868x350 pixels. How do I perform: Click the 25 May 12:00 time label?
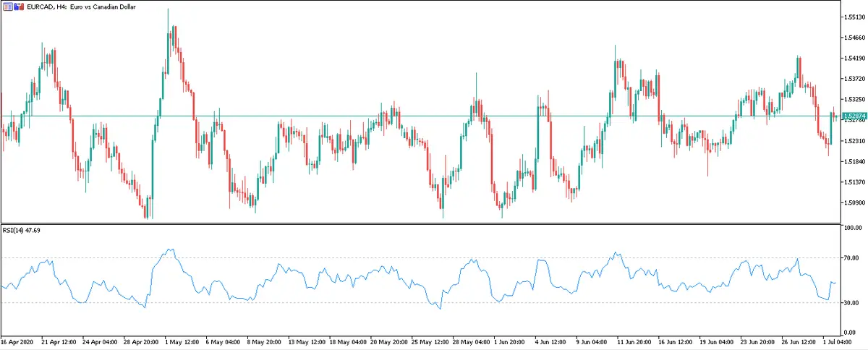[430, 341]
